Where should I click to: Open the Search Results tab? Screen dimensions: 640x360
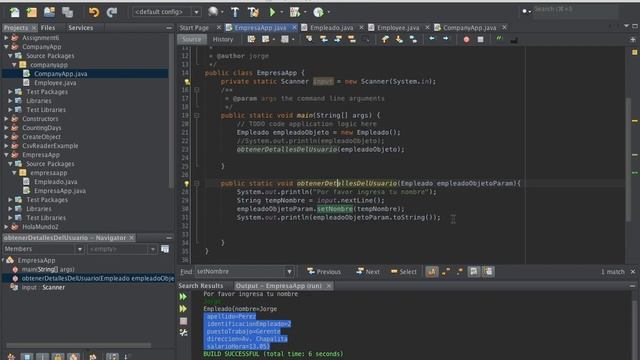click(201, 286)
